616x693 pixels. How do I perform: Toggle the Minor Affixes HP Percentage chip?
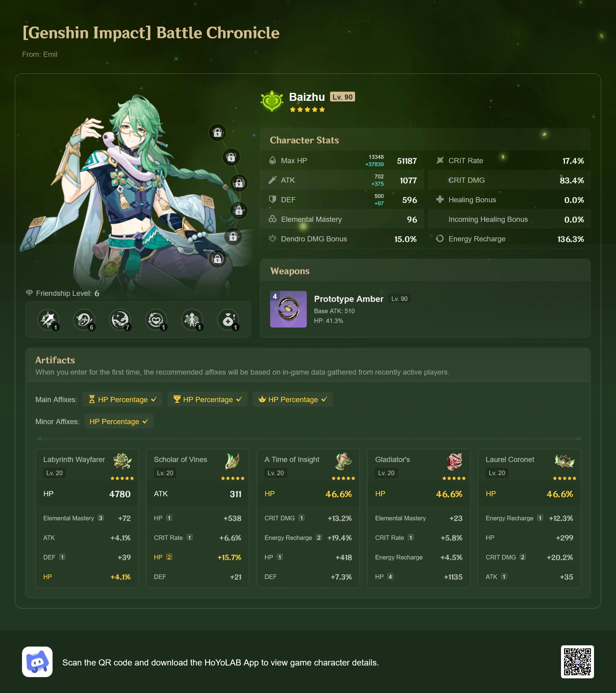[x=119, y=421]
